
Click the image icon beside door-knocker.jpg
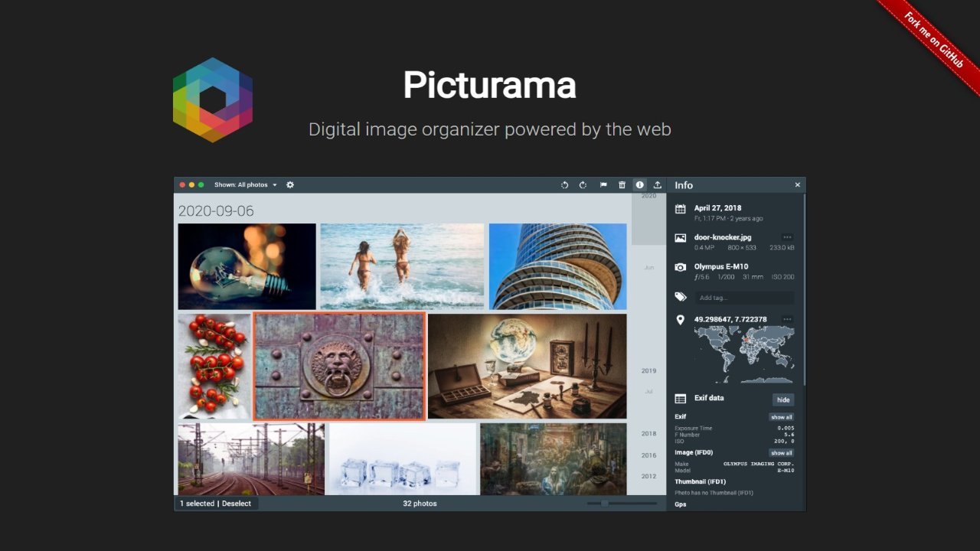pos(680,238)
